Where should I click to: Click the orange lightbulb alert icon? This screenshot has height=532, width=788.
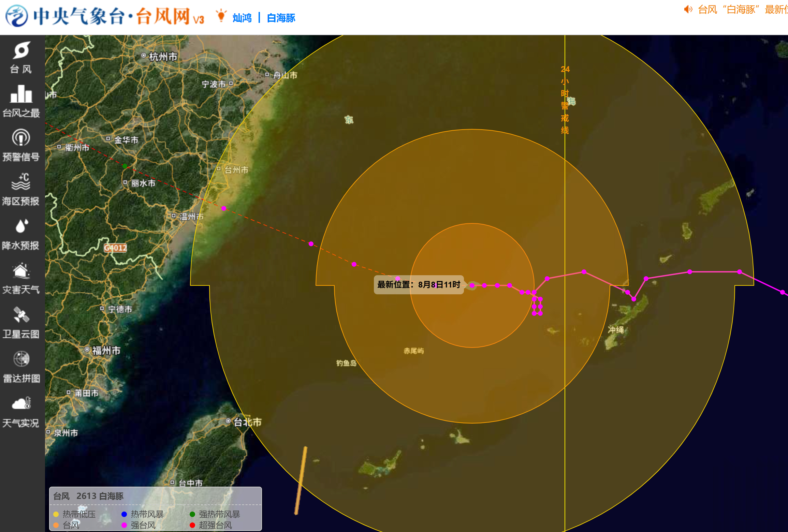tap(221, 15)
